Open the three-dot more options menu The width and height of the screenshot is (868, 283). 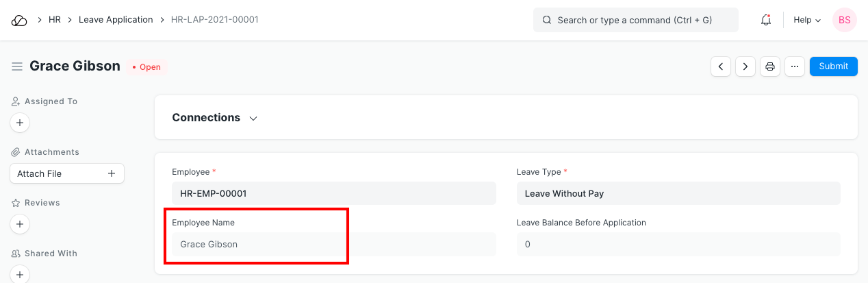coord(794,66)
